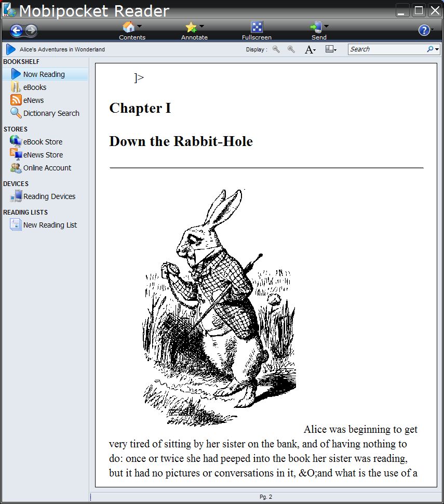This screenshot has height=504, width=444.
Task: Zoom in with the Display plus magnifier
Action: 291,49
